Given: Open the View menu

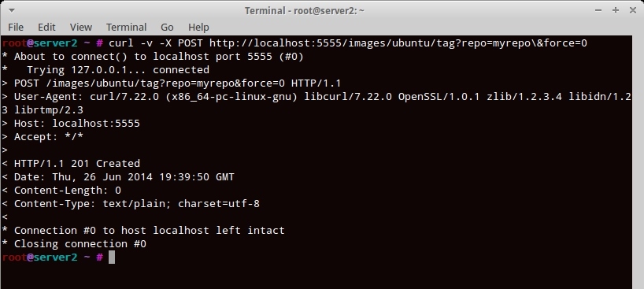Looking at the screenshot, I should pyautogui.click(x=80, y=27).
